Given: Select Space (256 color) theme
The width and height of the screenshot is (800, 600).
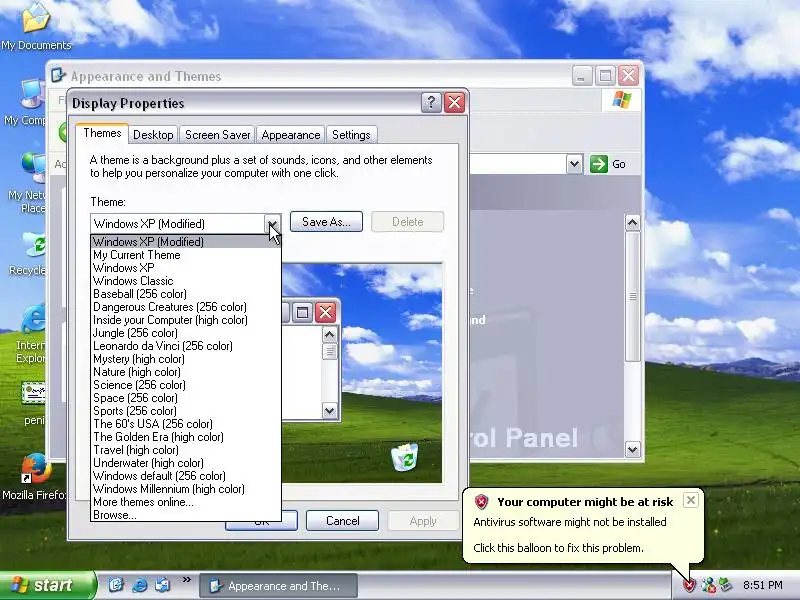Looking at the screenshot, I should [x=186, y=398].
